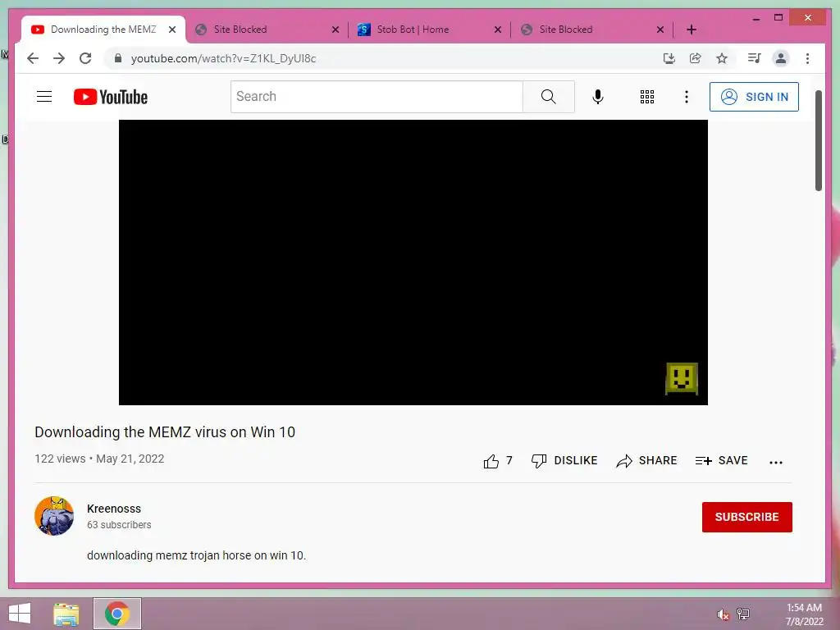Viewport: 840px width, 630px height.
Task: Click the search magnifier button
Action: point(549,97)
